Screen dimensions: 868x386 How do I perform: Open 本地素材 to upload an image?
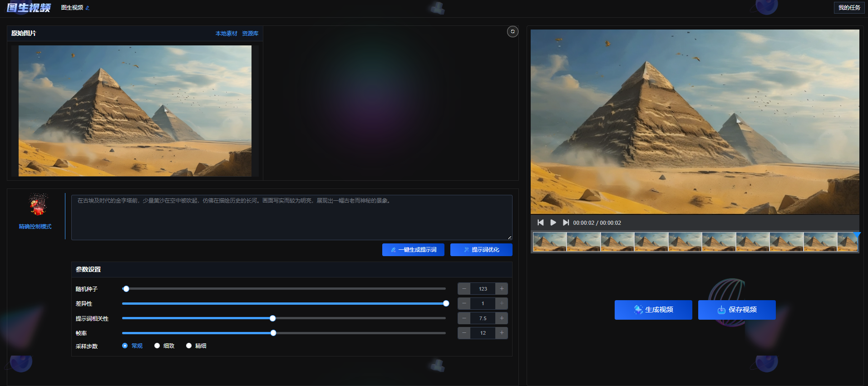point(226,34)
